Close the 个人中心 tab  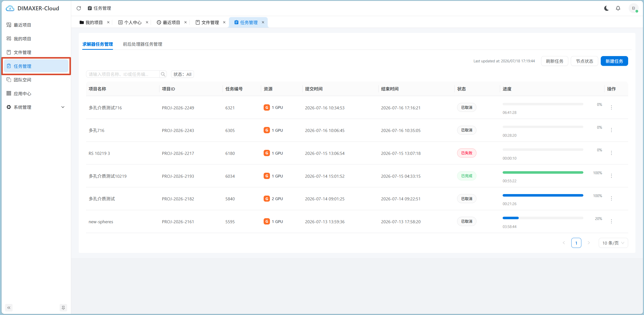(x=147, y=22)
